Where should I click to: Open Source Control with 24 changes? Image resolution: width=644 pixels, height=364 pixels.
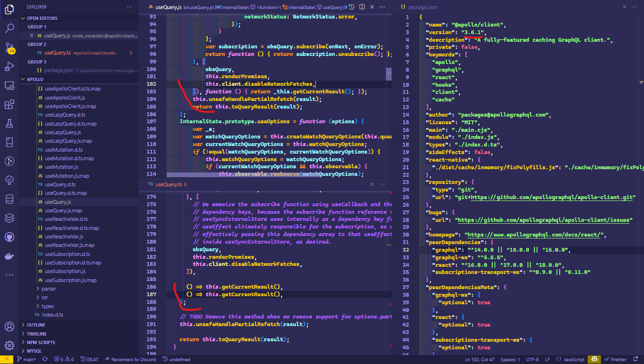coord(9,47)
